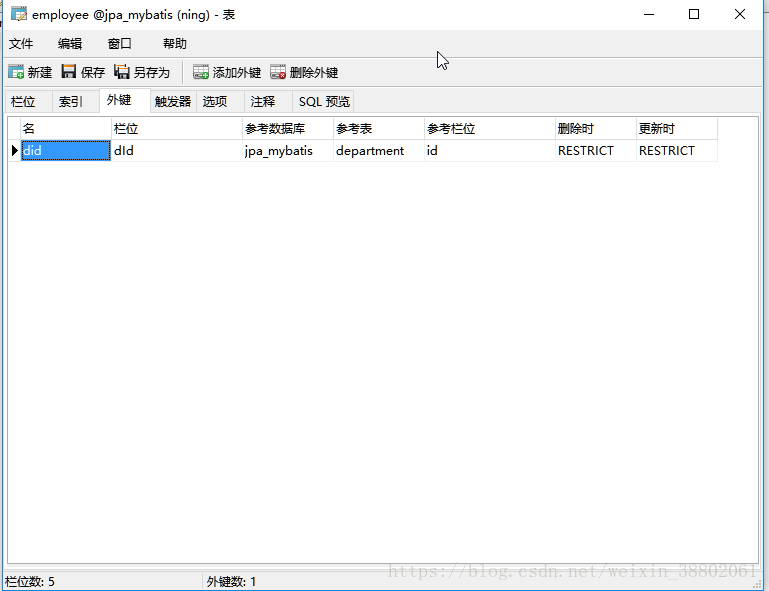
Task: Open the 文件 menu
Action: pos(21,44)
